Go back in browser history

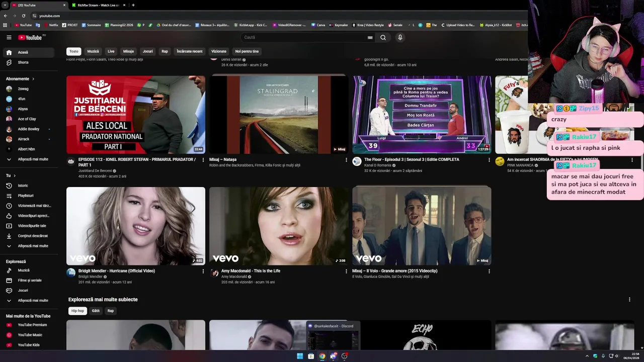(x=6, y=16)
